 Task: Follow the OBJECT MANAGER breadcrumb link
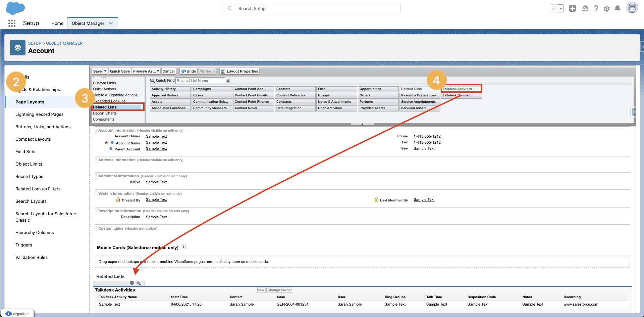[x=64, y=43]
